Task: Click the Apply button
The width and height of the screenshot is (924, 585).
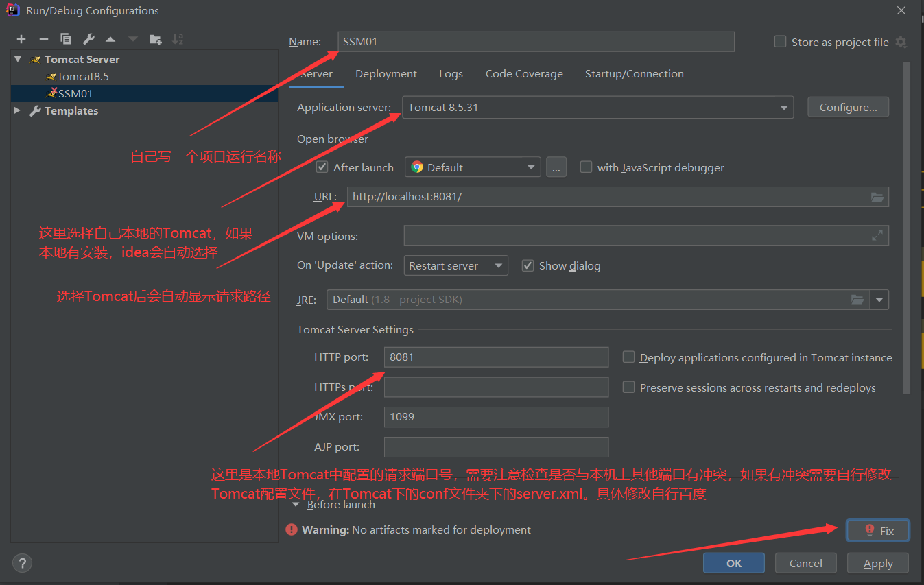Action: [878, 563]
